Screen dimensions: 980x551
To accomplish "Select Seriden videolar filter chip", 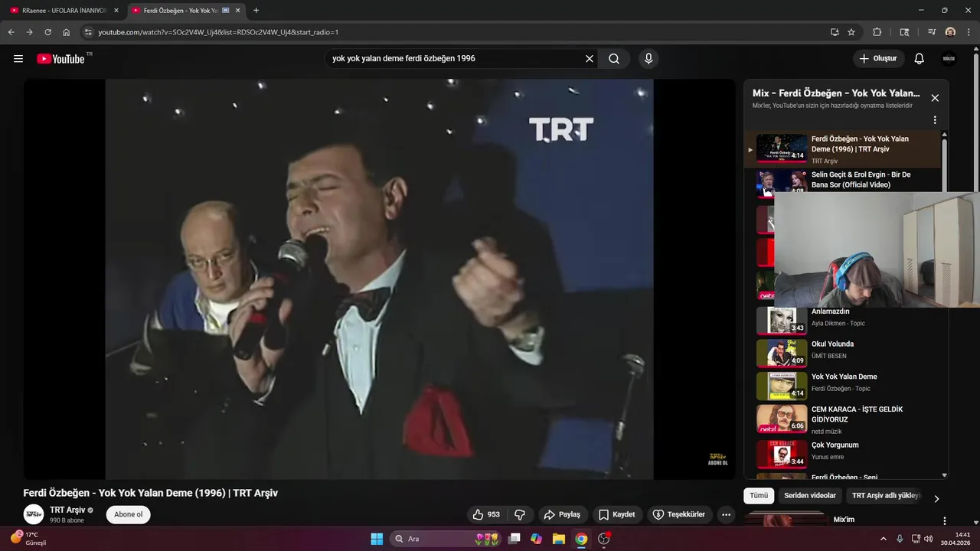I will [810, 496].
